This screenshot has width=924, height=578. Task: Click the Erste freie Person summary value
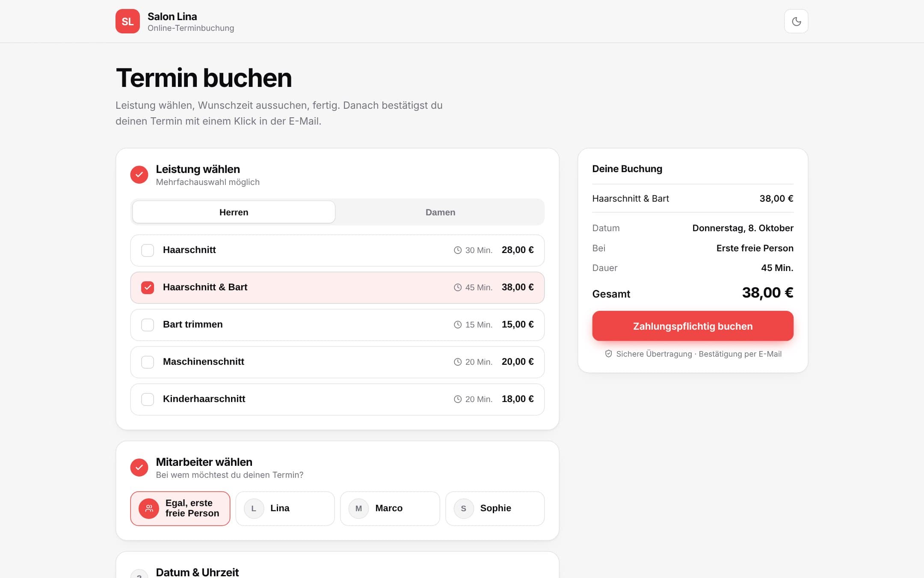[x=755, y=248]
